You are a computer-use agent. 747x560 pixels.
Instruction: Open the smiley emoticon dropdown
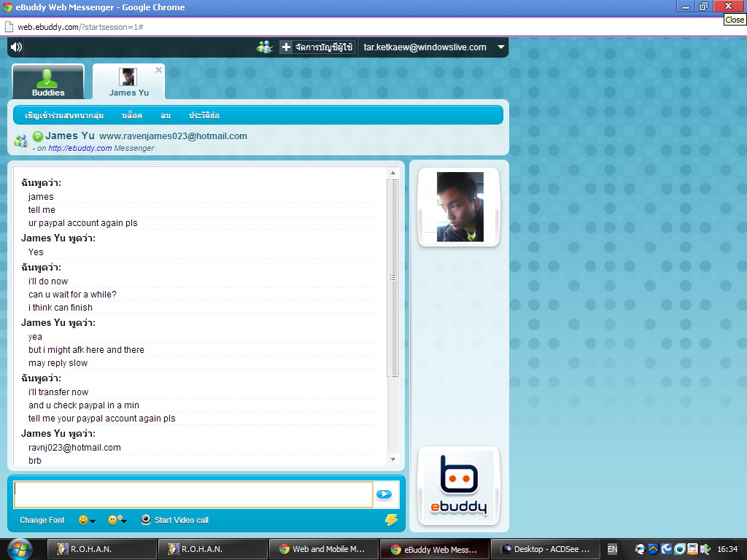pyautogui.click(x=87, y=520)
